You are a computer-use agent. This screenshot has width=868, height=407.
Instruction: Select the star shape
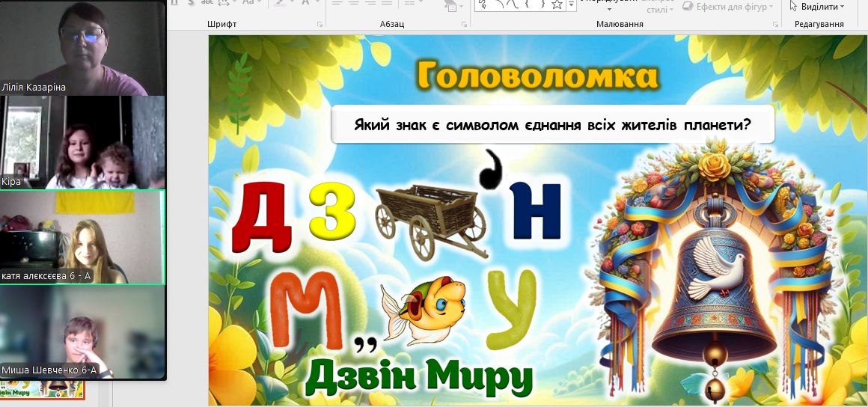pos(557,4)
